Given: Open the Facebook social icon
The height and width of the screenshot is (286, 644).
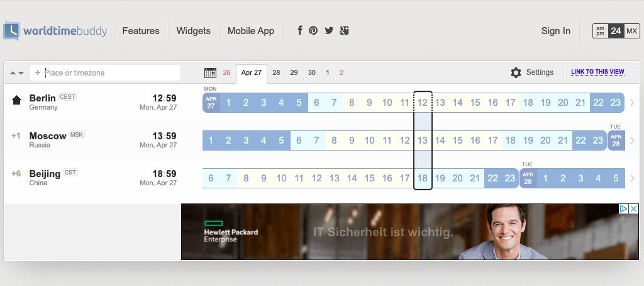Looking at the screenshot, I should 300,30.
